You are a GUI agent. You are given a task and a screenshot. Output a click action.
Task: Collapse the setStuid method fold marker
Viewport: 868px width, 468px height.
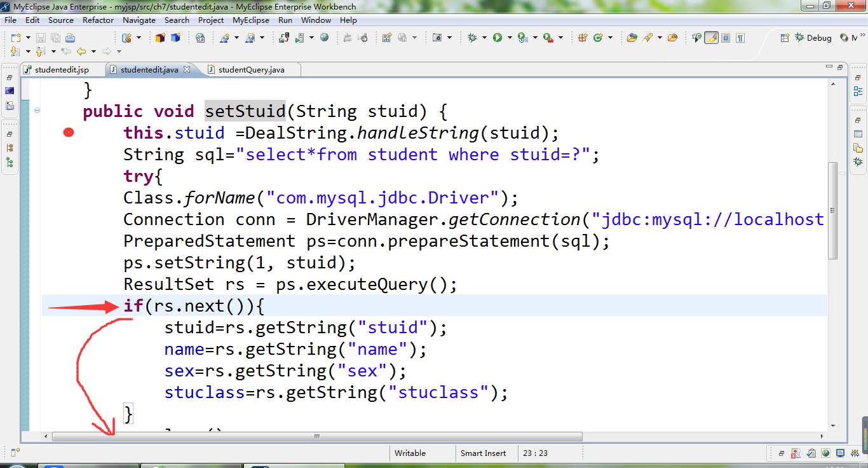point(37,111)
